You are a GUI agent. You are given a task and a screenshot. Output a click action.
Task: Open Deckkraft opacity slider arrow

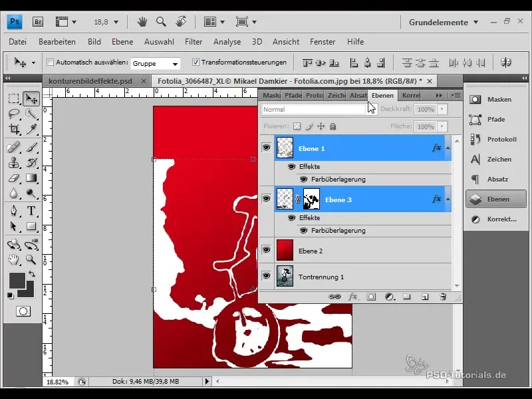pos(442,109)
